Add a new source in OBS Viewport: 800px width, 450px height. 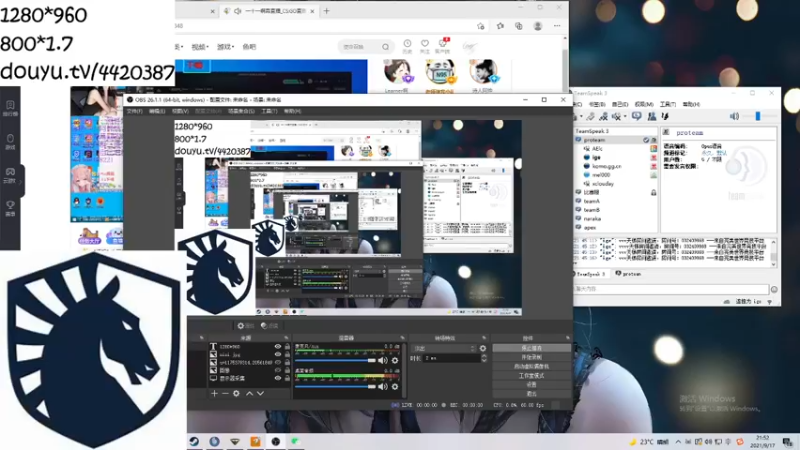pyautogui.click(x=214, y=393)
